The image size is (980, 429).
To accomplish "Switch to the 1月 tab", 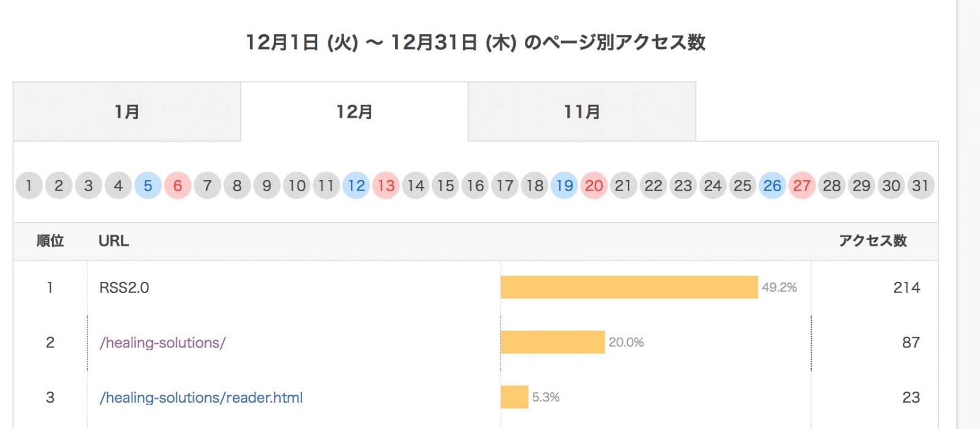I will [x=127, y=112].
